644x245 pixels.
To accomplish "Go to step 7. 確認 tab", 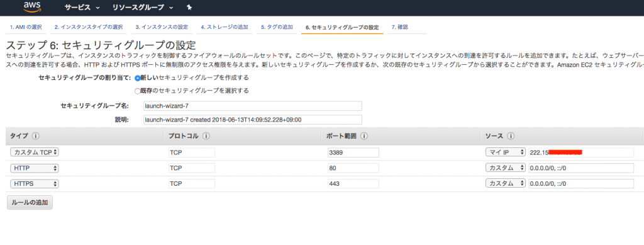I will click(399, 27).
